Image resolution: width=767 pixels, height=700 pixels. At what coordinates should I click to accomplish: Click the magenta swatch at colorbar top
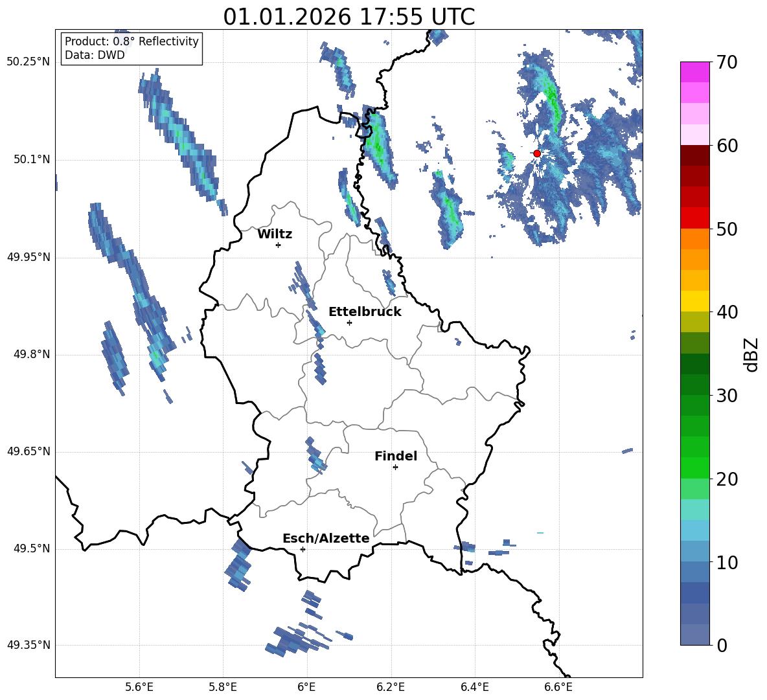[694, 72]
